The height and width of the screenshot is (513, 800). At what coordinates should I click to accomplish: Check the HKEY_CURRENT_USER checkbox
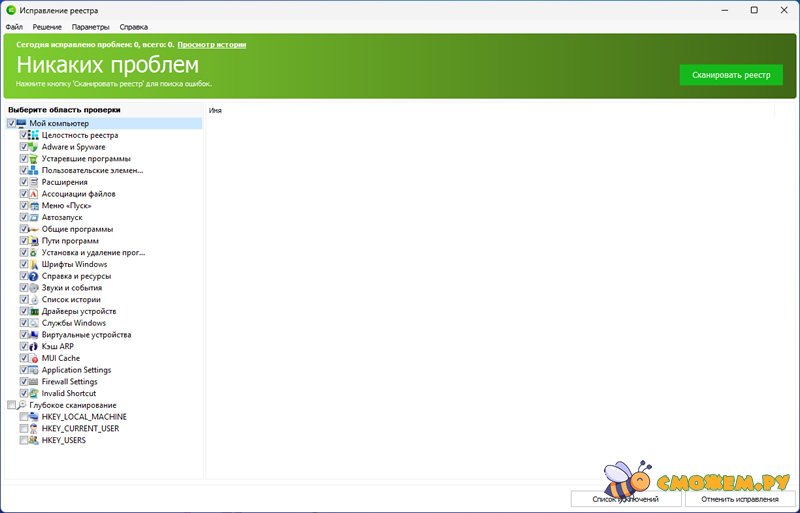(23, 428)
